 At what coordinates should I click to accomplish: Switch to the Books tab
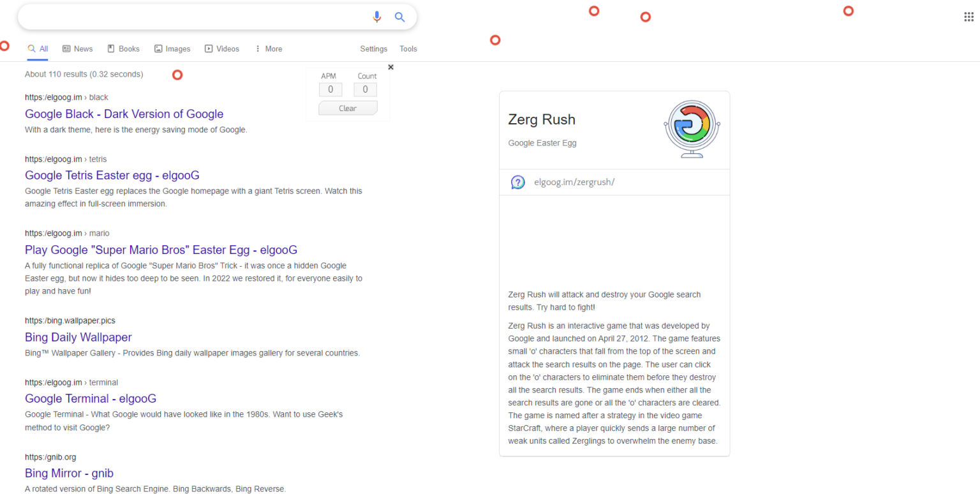tap(123, 49)
